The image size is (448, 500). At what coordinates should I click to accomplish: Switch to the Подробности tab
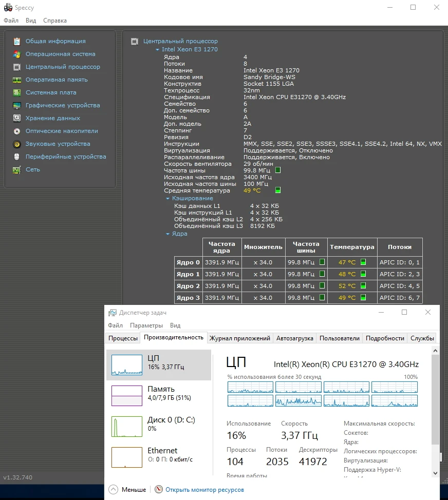pos(385,338)
